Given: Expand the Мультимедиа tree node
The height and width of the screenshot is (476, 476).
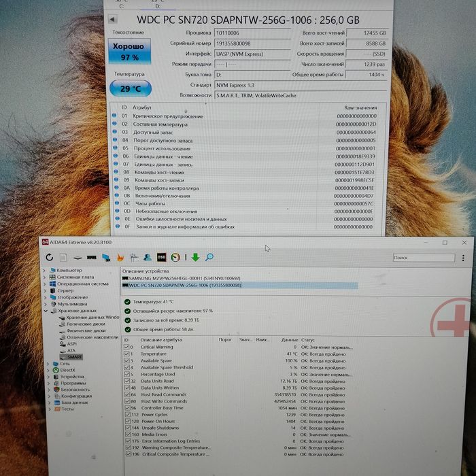Looking at the screenshot, I should click(46, 304).
